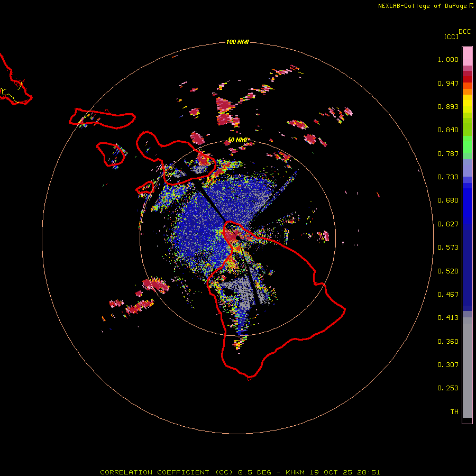Viewport: 476px width, 476px height.
Task: Click the 0.520 scale value
Action: (448, 271)
